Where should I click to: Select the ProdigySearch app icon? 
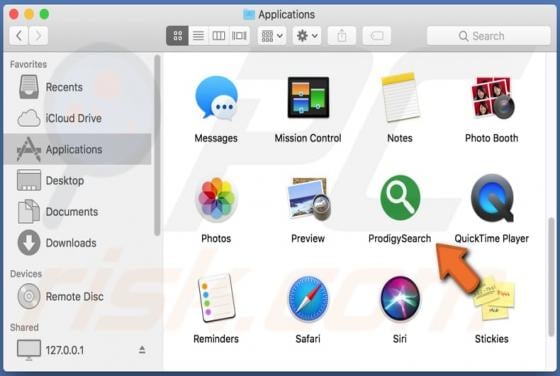(400, 198)
